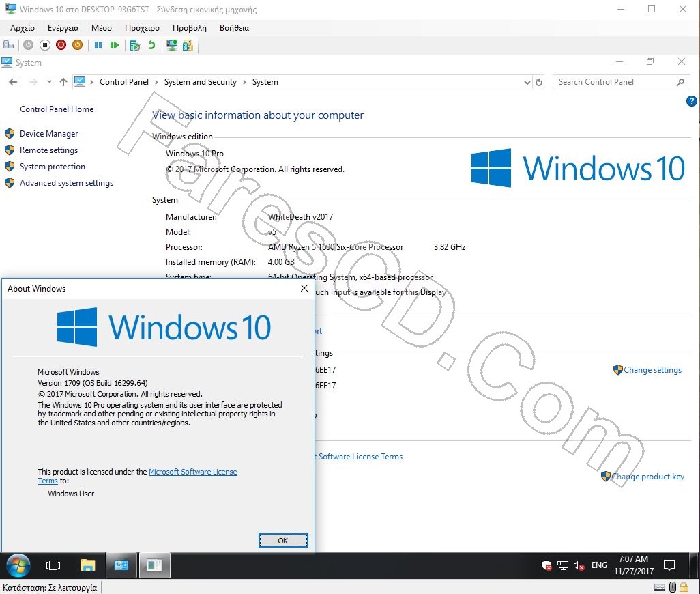Image resolution: width=700 pixels, height=594 pixels.
Task: Open Device Manager
Action: point(48,134)
